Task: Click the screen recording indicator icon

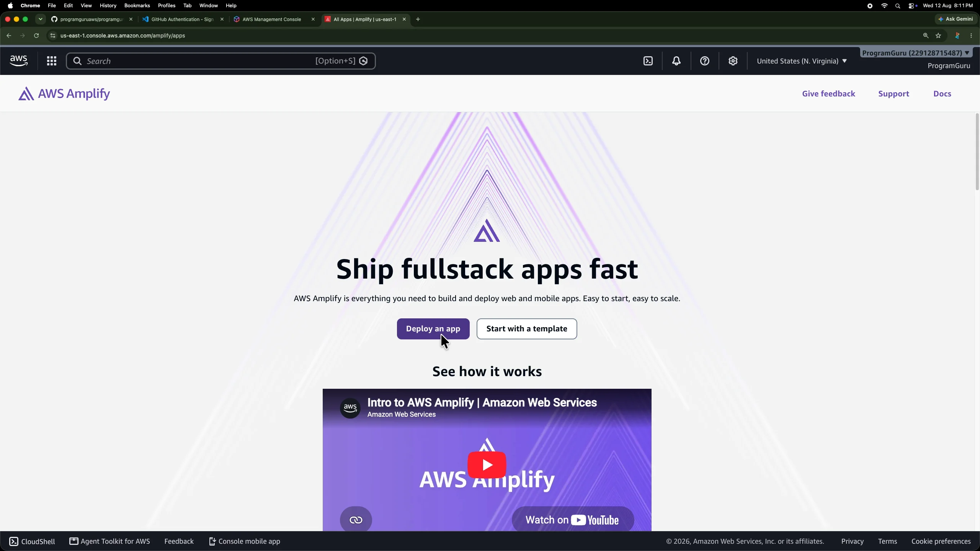Action: [870, 6]
